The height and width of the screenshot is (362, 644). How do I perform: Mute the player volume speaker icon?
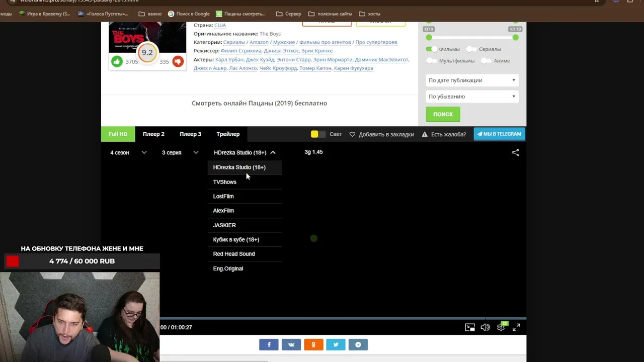(x=485, y=327)
